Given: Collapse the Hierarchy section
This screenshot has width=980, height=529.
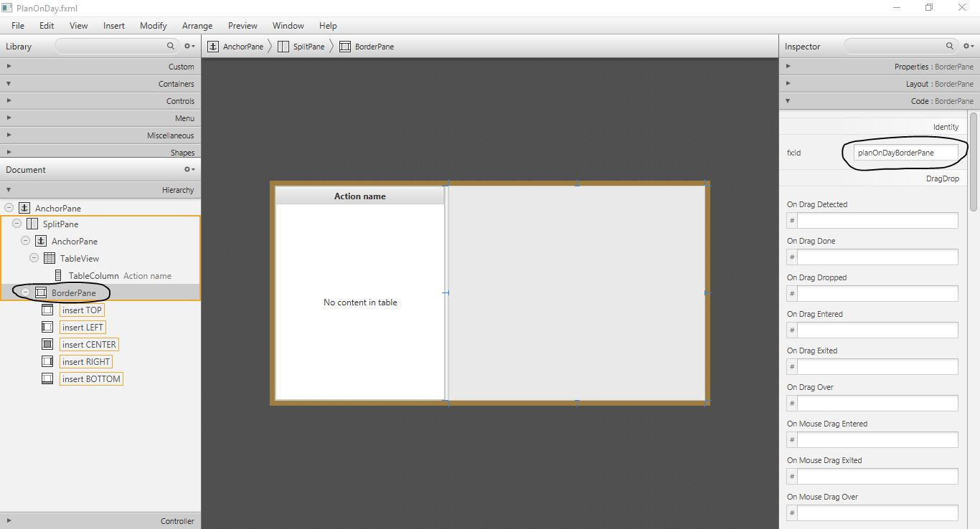Looking at the screenshot, I should (100, 190).
